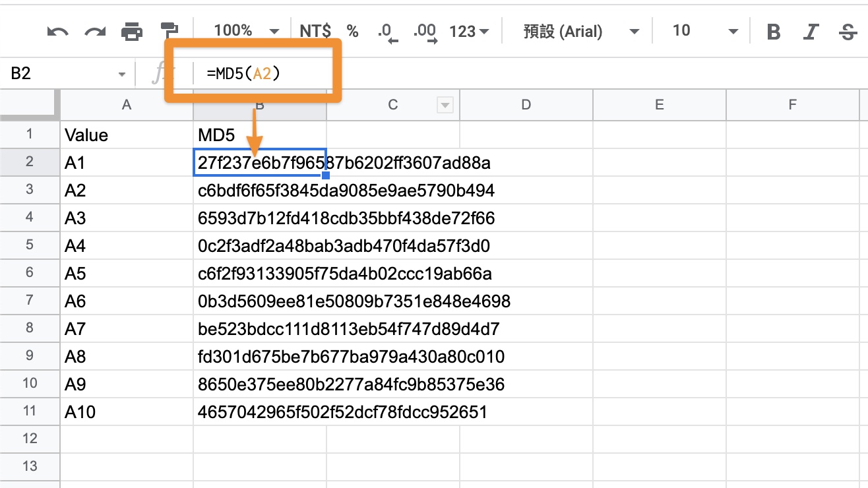
Task: Open the Arial font family dropdown
Action: point(580,31)
